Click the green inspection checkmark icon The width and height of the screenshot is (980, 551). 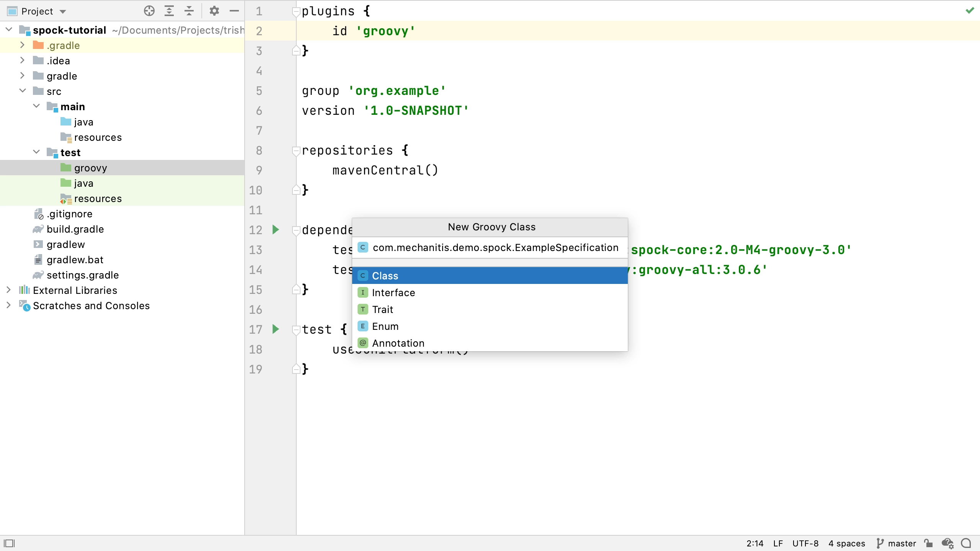tap(970, 10)
